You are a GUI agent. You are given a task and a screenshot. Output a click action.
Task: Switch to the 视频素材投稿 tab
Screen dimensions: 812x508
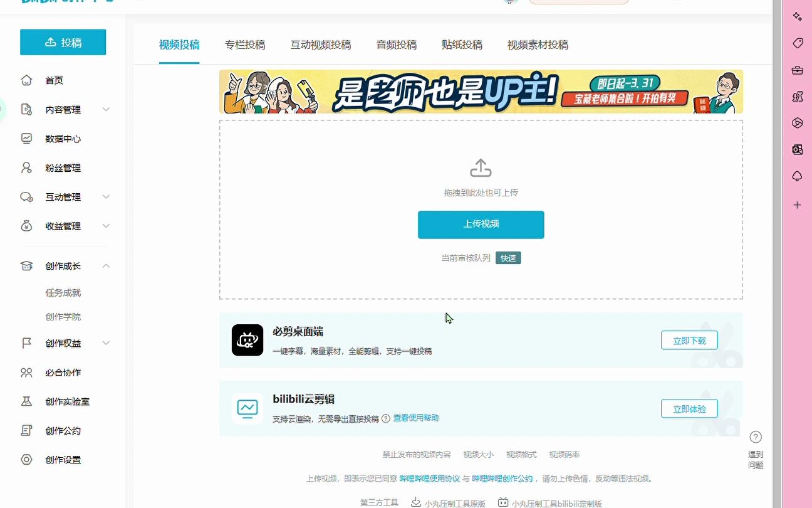pos(538,45)
